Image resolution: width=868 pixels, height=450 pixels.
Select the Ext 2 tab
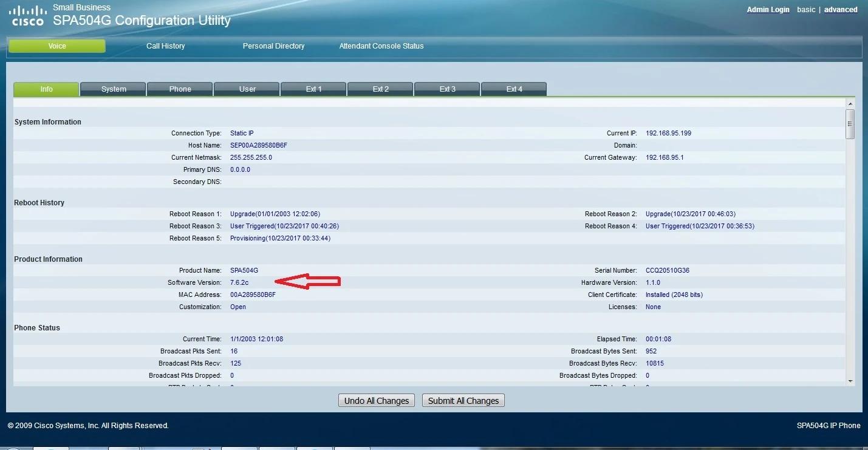pos(381,89)
